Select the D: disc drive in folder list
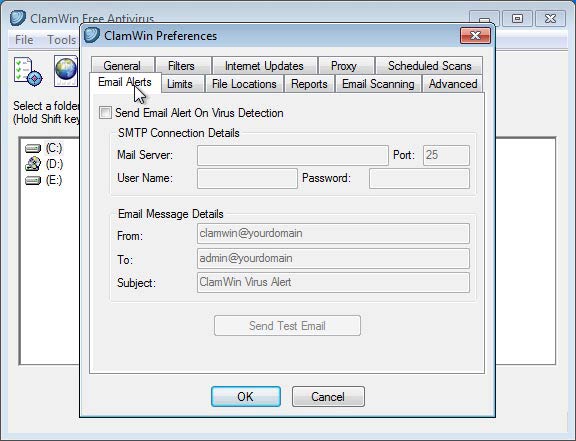 tap(33, 164)
